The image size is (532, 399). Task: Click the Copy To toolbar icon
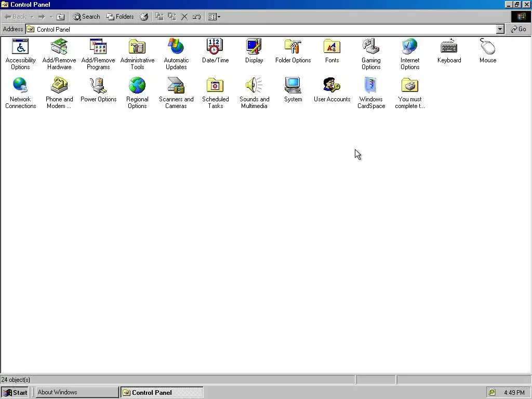172,17
